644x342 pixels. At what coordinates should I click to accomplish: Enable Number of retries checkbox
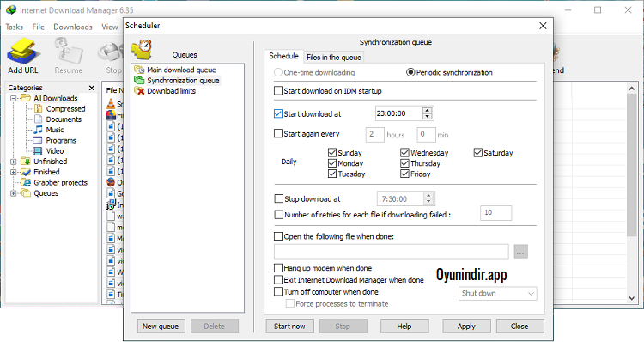tap(278, 215)
